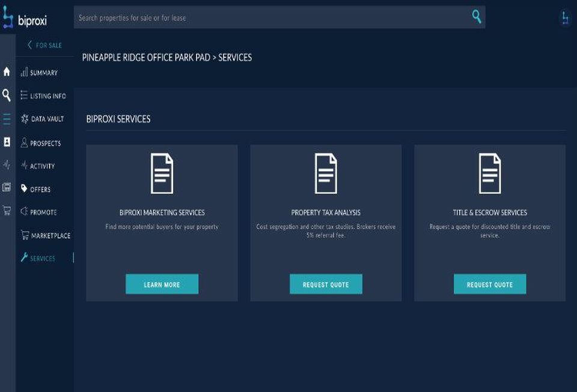Open the newspaper icon in left rail
Viewport: 577px width, 392px height.
7,187
